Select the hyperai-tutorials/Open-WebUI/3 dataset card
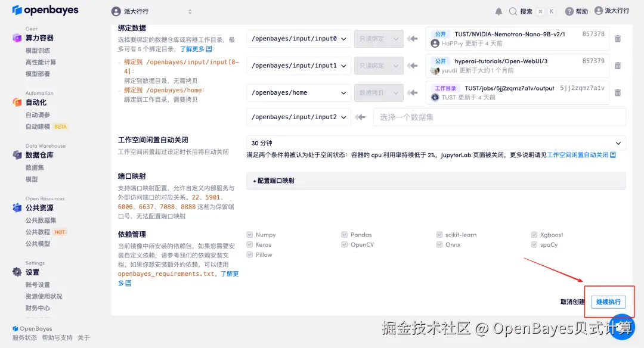Viewport: 644px width, 348px height. tap(518, 66)
